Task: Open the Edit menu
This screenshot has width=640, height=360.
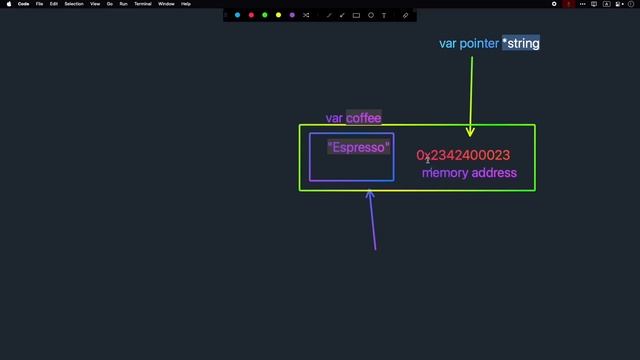Action: 53,4
